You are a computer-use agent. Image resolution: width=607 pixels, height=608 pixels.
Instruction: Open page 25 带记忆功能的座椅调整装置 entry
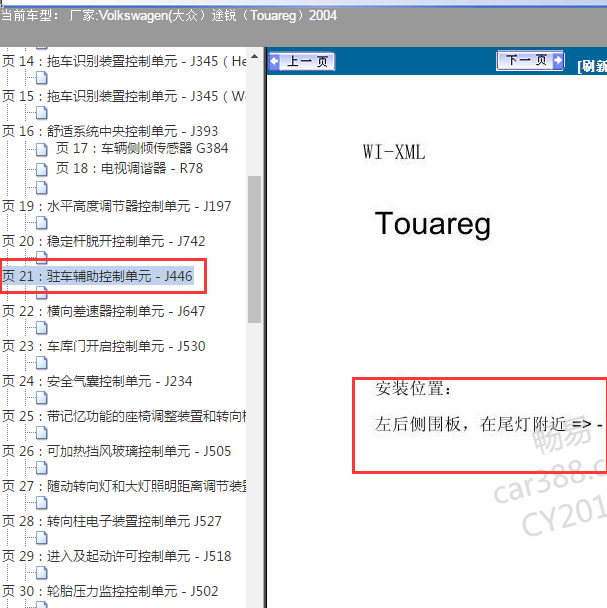pos(124,416)
